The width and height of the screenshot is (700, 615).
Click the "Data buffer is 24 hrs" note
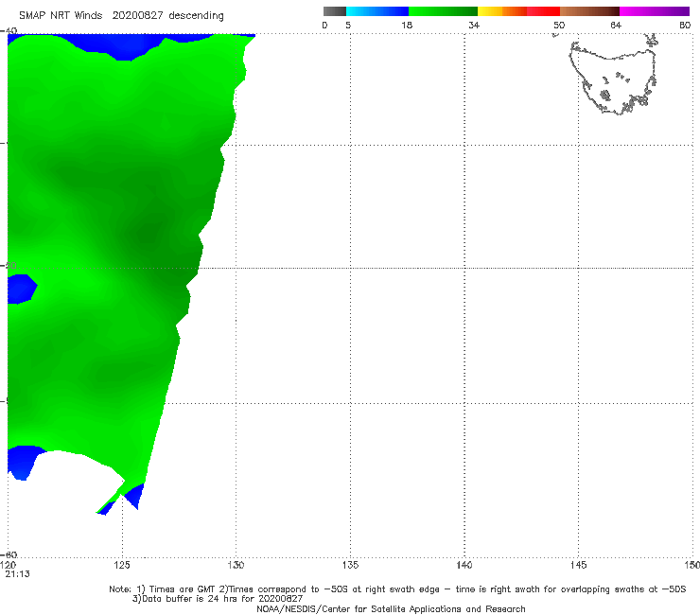(x=218, y=599)
